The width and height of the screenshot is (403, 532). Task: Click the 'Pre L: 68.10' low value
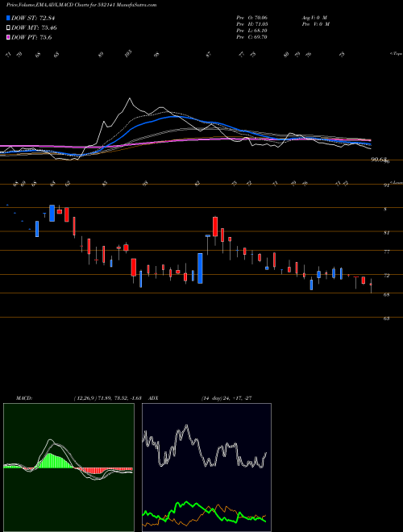coord(252,31)
